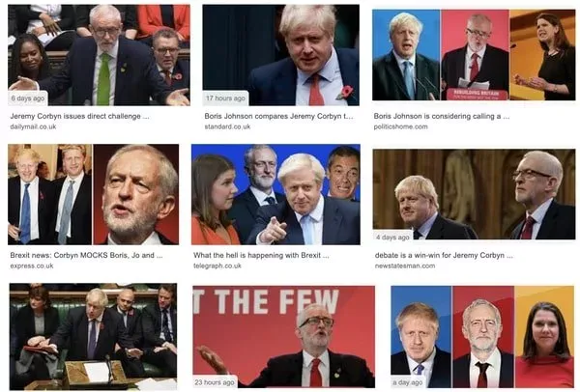Click 'Boris Johnson is considering calling a' title
580x392 pixels.
pyautogui.click(x=442, y=116)
